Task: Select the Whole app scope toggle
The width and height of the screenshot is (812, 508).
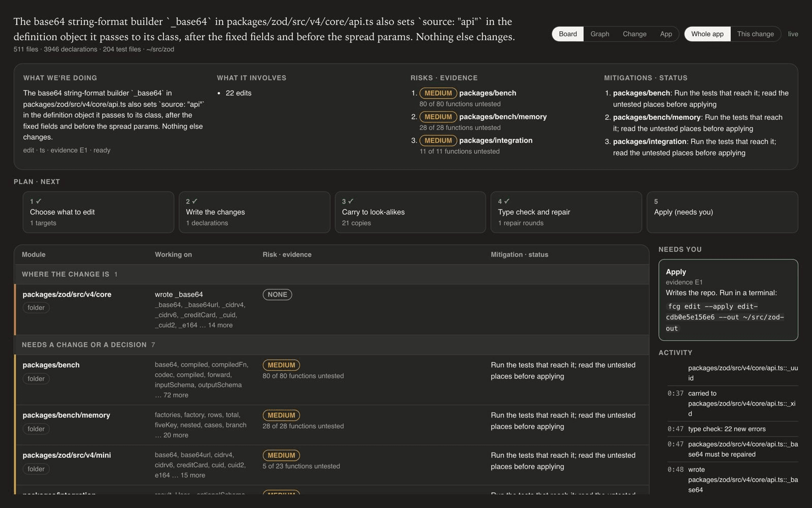Action: [x=707, y=34]
